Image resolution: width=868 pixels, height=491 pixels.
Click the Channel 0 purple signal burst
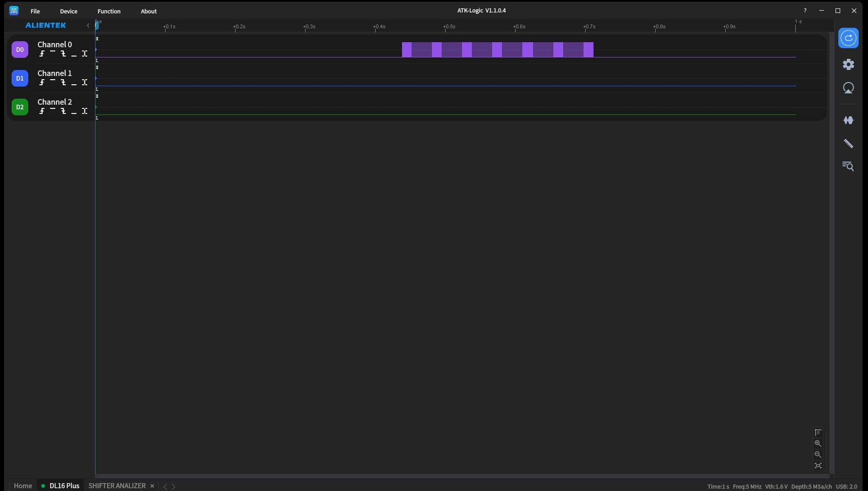coord(498,50)
